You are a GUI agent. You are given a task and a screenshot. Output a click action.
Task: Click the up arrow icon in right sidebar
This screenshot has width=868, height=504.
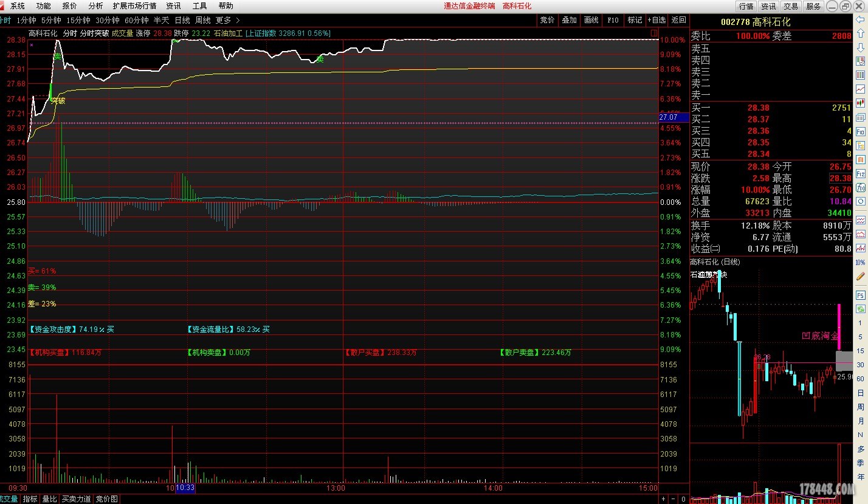(x=860, y=33)
